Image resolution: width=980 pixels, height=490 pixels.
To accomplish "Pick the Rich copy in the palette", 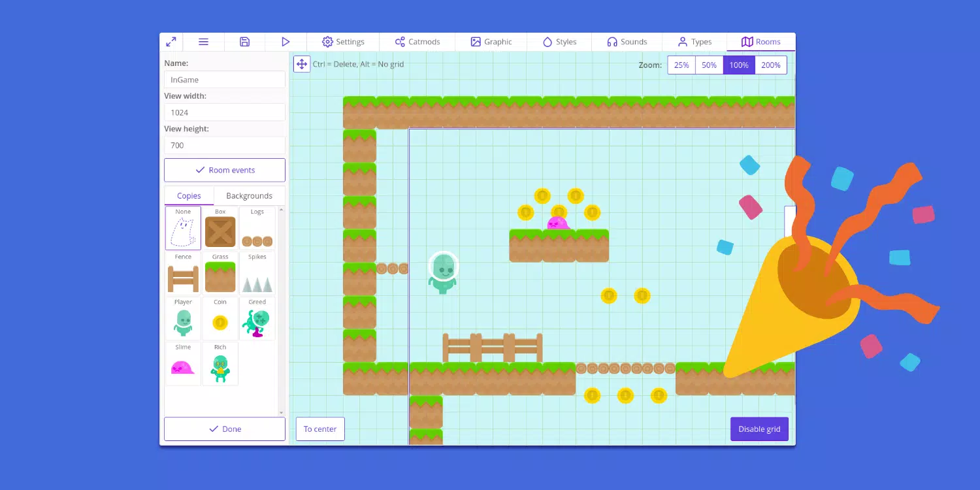I will pyautogui.click(x=220, y=363).
